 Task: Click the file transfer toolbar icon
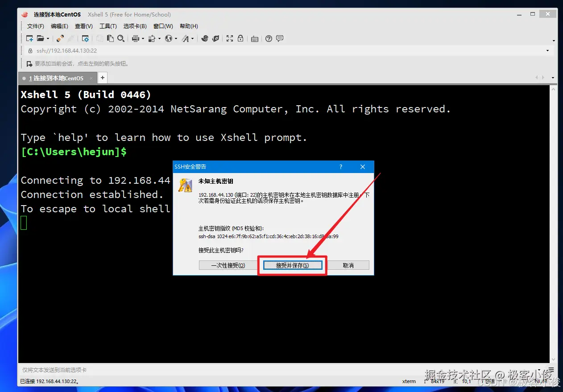tap(152, 39)
